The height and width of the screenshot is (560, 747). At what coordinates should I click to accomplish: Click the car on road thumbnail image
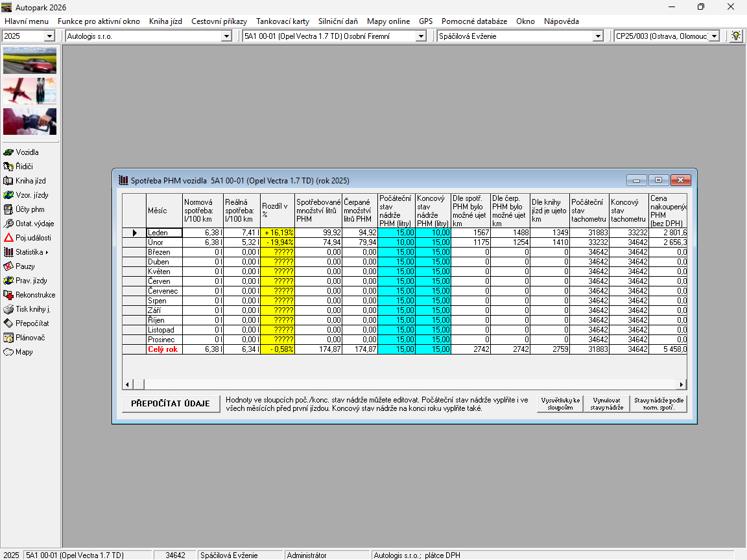(30, 60)
